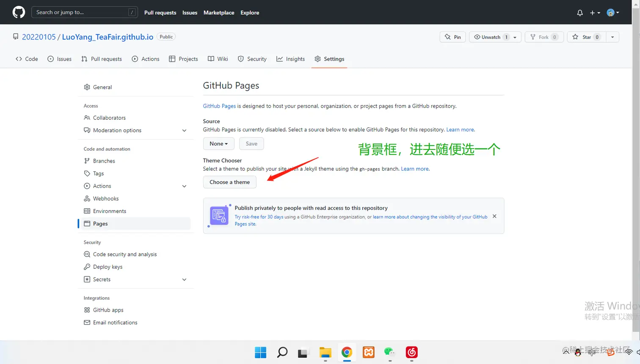The height and width of the screenshot is (364, 640).
Task: Focus the Search or jump to field
Action: pos(85,12)
